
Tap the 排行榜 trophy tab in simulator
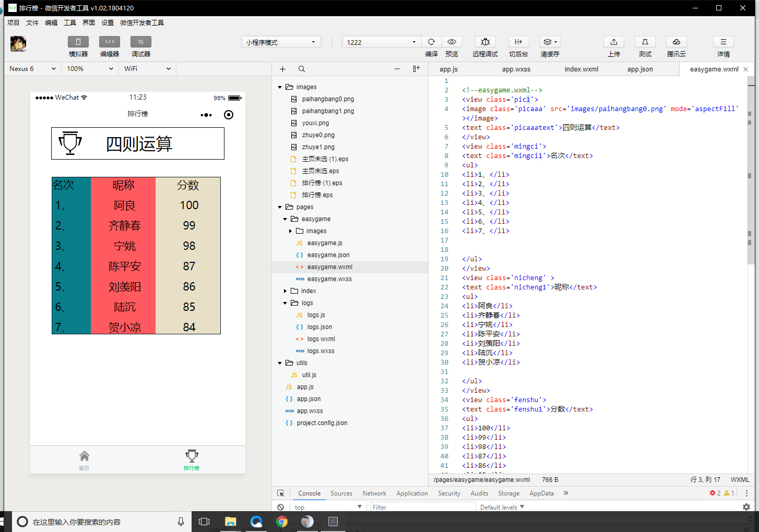point(192,460)
